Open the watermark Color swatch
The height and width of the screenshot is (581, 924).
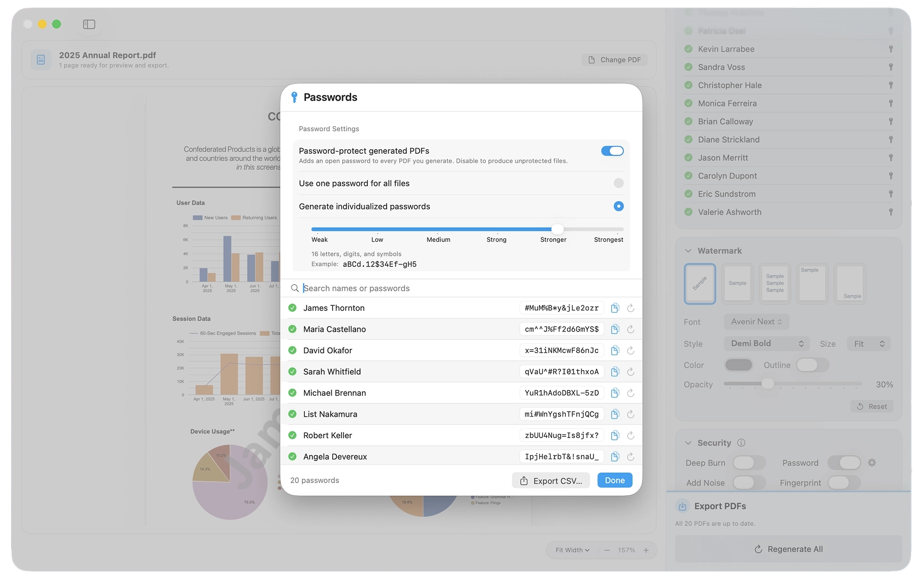pyautogui.click(x=738, y=365)
